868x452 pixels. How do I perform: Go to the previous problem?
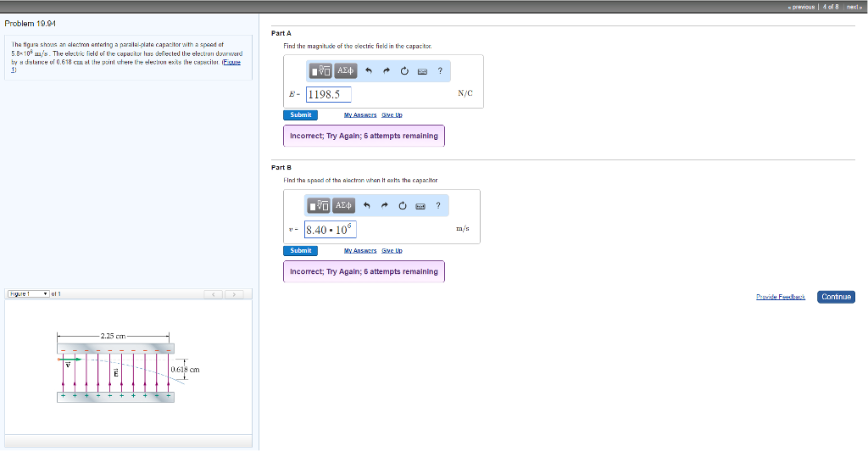[801, 7]
